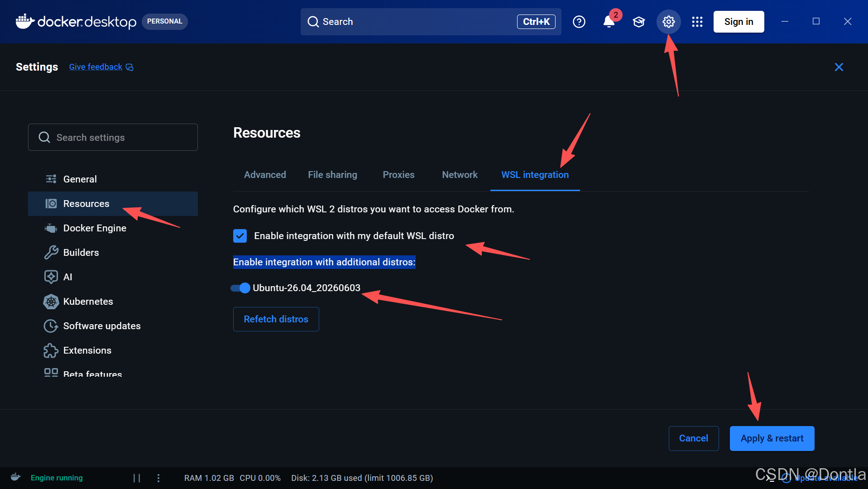Switch to the Advanced tab

coord(265,175)
